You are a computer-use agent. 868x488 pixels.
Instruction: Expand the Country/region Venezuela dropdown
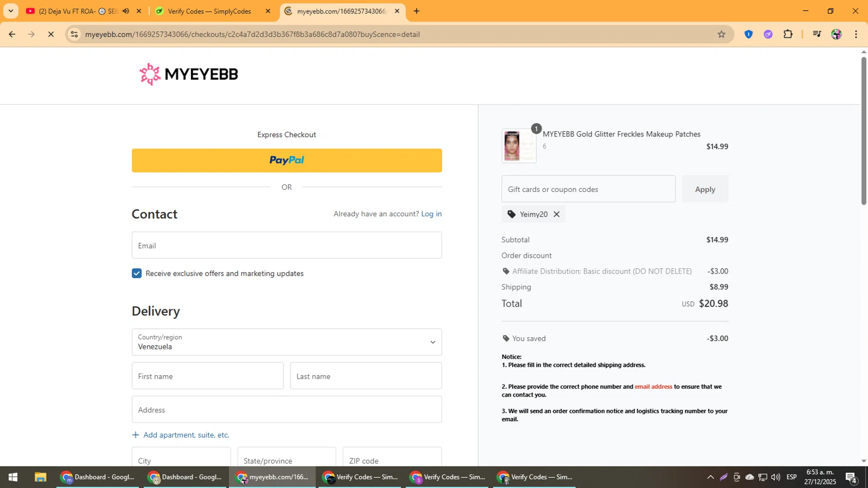click(x=286, y=342)
